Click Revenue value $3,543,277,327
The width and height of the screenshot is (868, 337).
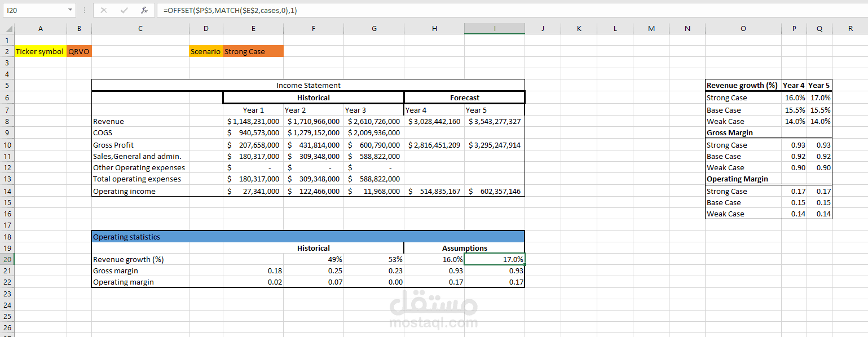pyautogui.click(x=495, y=121)
